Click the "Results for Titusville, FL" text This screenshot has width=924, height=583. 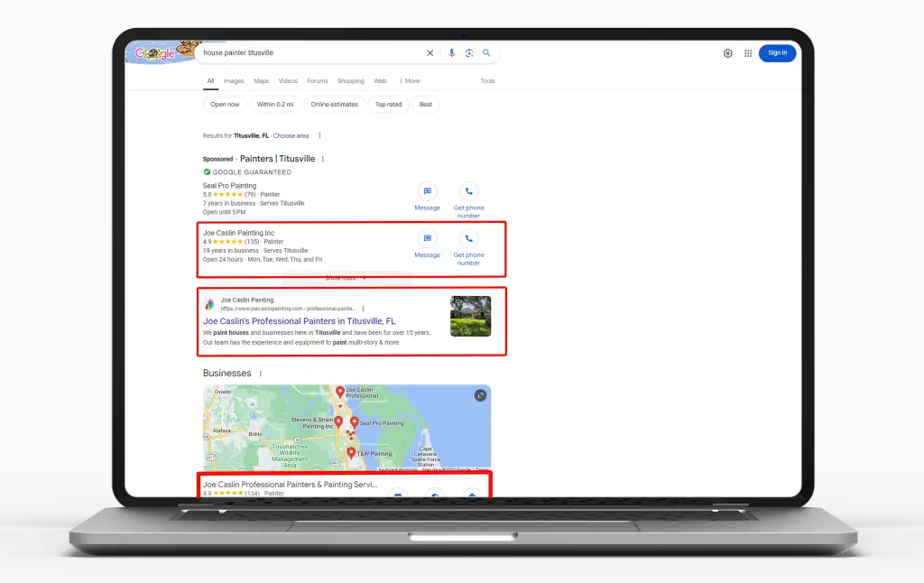coord(236,135)
